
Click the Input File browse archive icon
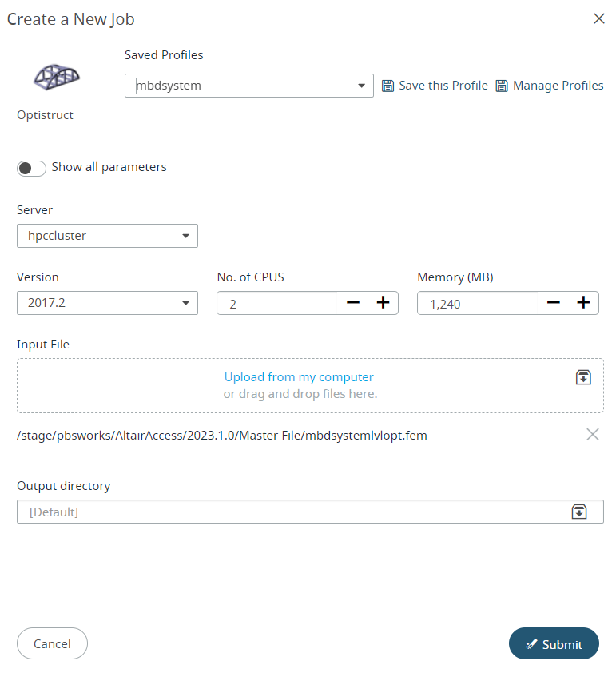tap(583, 377)
